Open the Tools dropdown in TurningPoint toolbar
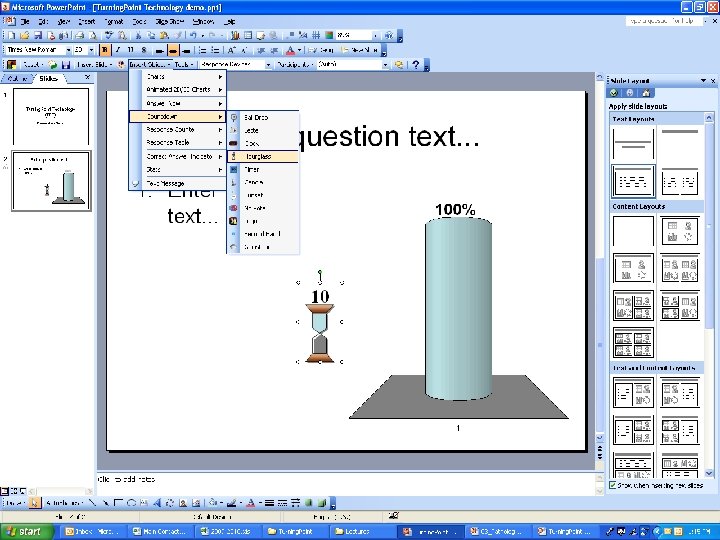Screen dimensions: 720x540 [x=184, y=65]
